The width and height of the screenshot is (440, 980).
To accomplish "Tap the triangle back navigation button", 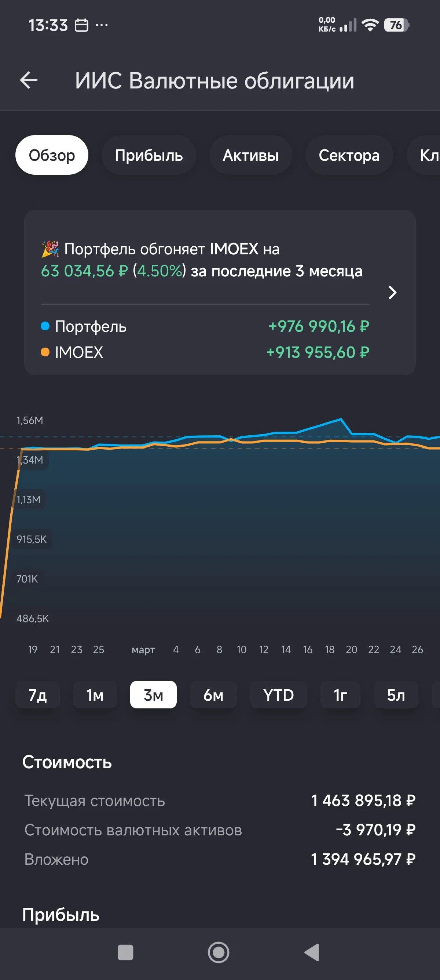I will pos(312,952).
